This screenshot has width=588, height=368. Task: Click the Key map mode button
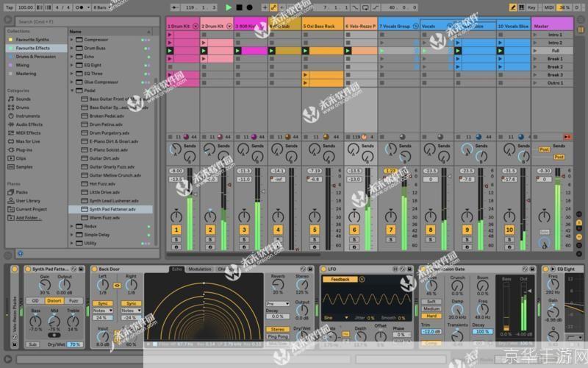531,7
